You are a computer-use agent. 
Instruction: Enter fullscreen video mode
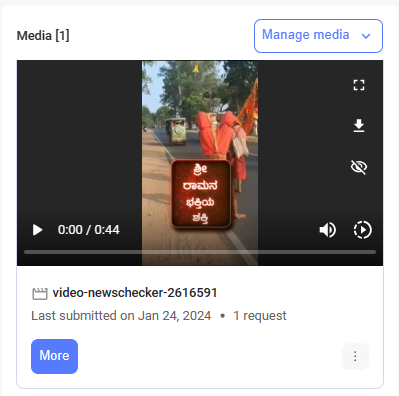pos(359,85)
